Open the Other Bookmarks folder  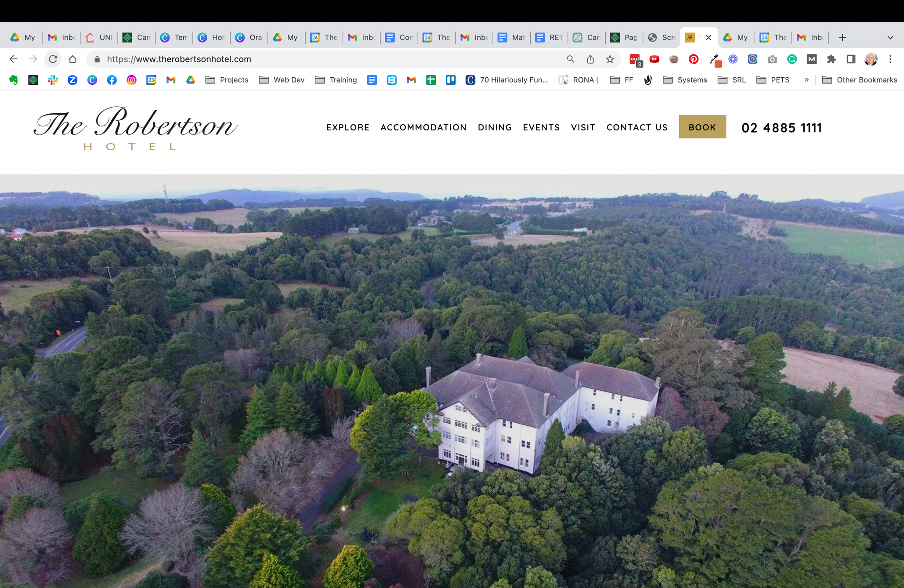860,79
